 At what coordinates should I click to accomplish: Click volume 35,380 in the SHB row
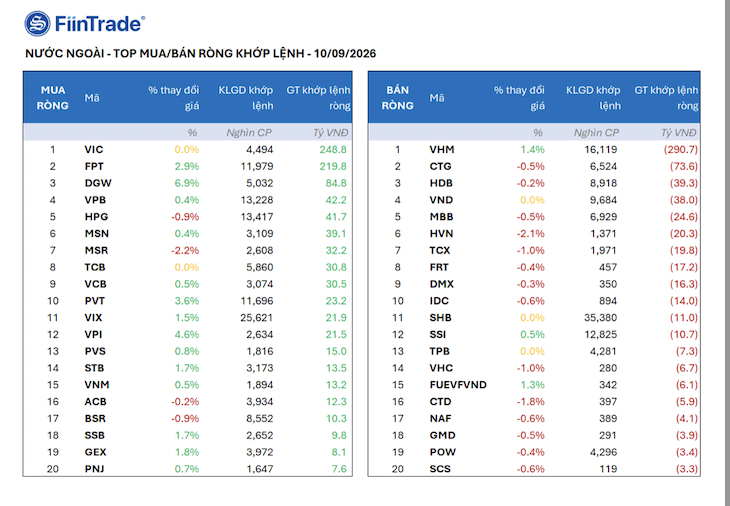(601, 317)
